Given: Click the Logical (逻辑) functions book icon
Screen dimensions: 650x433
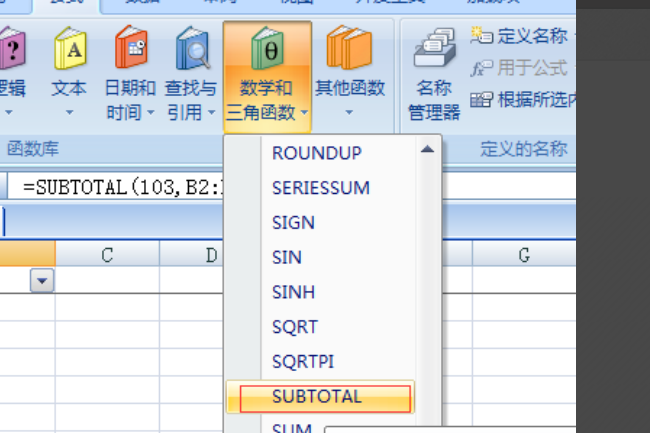Looking at the screenshot, I should click(10, 47).
